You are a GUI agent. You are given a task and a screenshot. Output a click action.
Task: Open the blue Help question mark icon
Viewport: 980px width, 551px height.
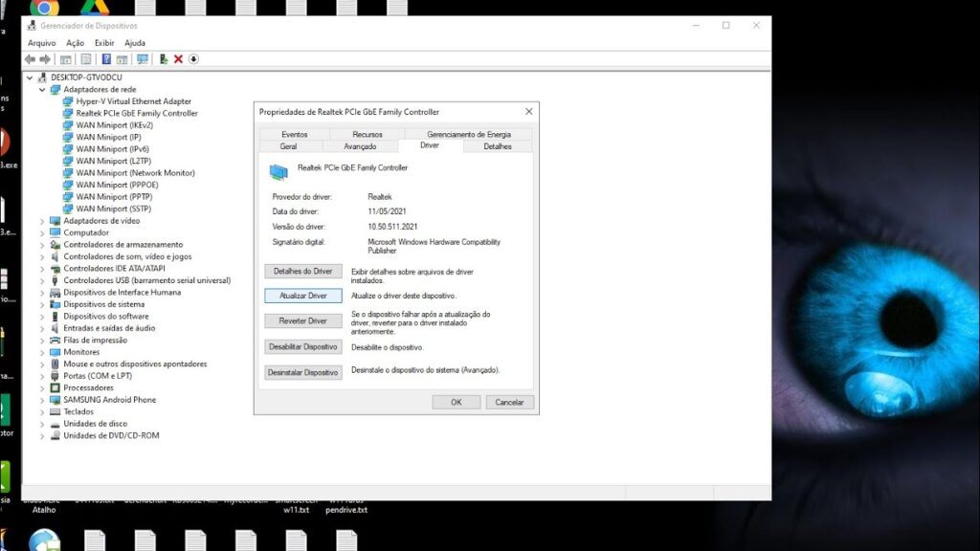click(106, 59)
